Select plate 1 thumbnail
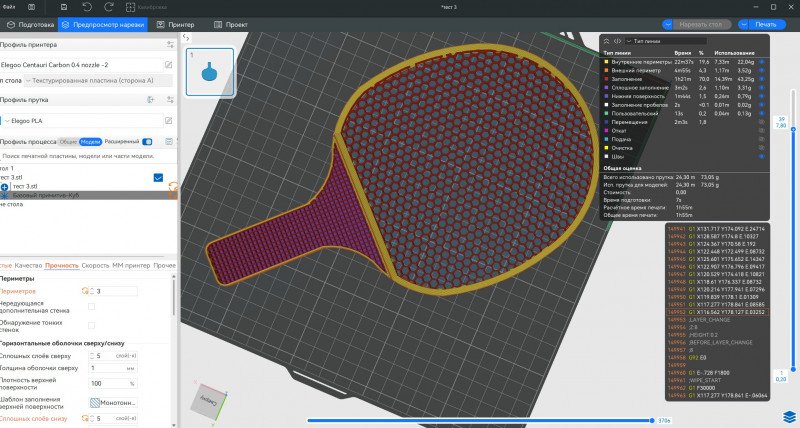 (210, 73)
